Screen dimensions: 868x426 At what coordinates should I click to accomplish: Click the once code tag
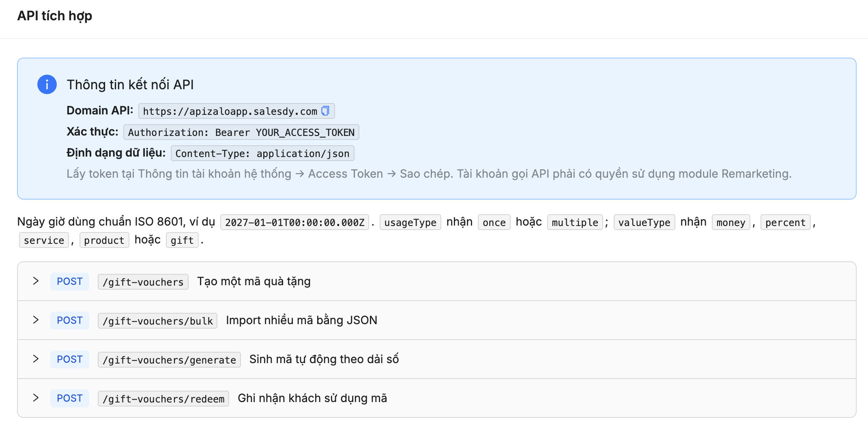pyautogui.click(x=494, y=222)
